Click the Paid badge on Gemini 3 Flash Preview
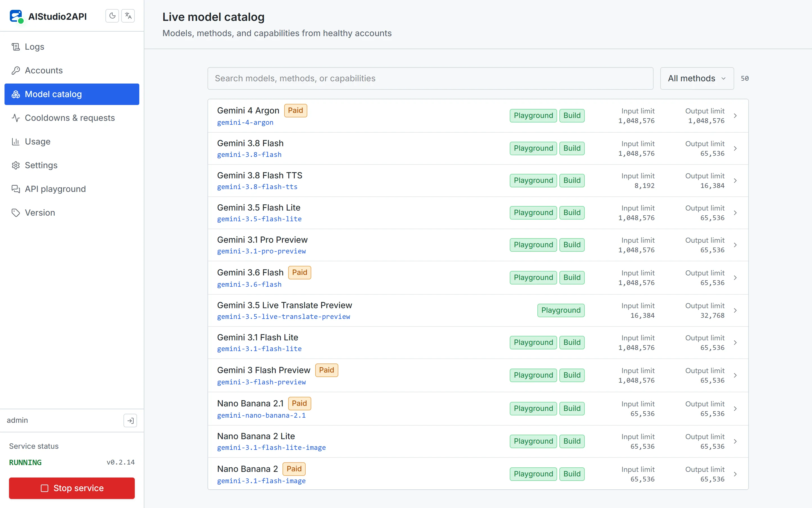812x508 pixels. 326,370
